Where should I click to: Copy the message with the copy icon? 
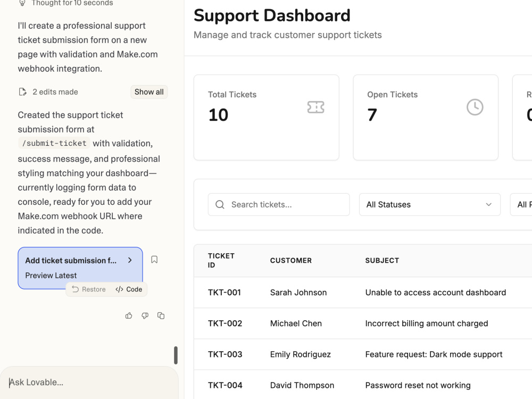coord(161,316)
